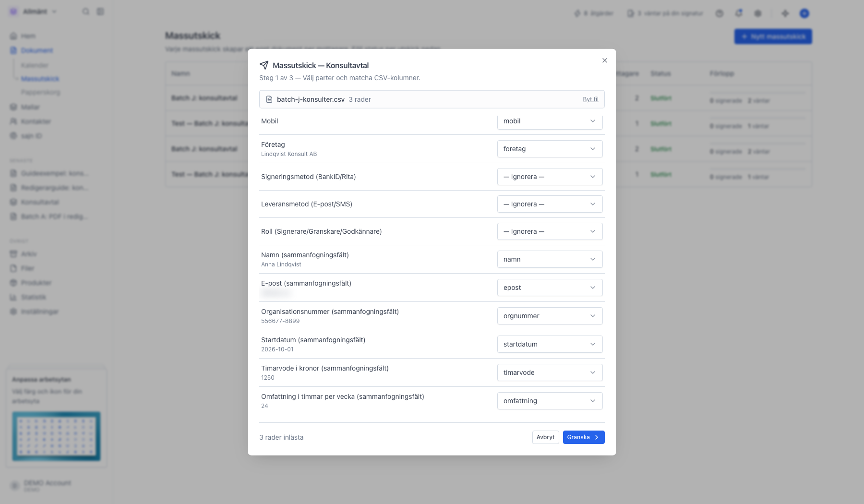Screen dimensions: 864x504
Task: Open the Arkiv item in sidebar
Action: (29, 254)
